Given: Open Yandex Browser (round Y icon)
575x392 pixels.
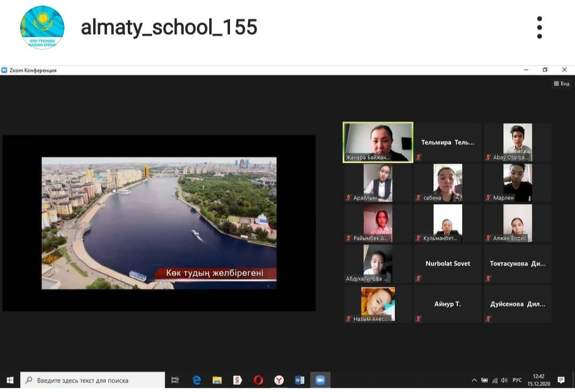Looking at the screenshot, I should [x=279, y=380].
